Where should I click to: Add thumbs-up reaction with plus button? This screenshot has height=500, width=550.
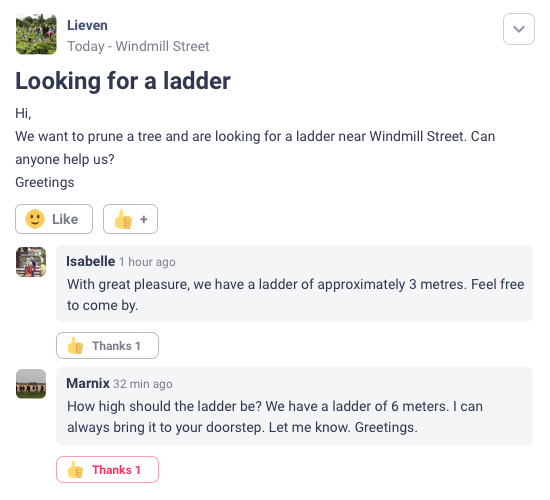130,219
